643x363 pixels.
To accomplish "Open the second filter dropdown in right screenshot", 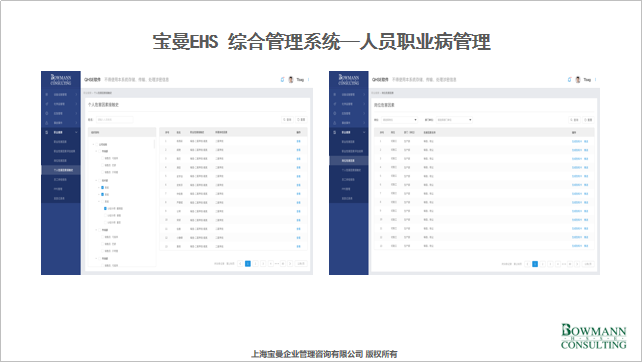I will coord(454,120).
